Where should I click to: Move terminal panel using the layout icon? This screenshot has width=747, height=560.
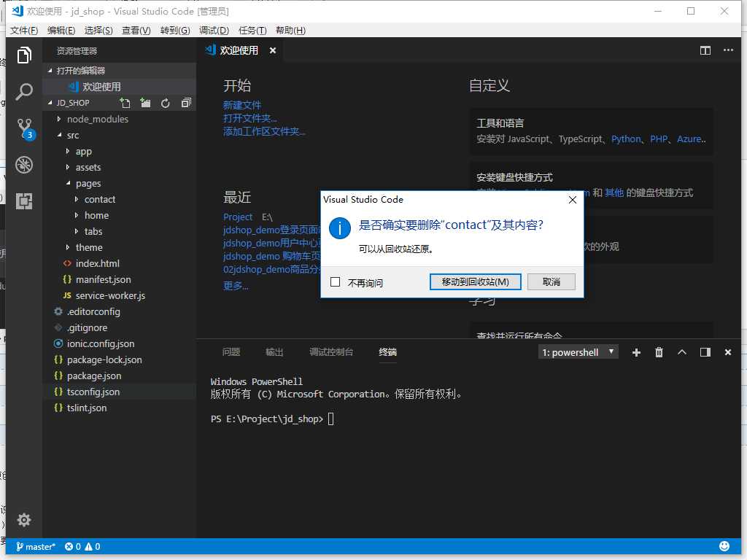(x=705, y=352)
